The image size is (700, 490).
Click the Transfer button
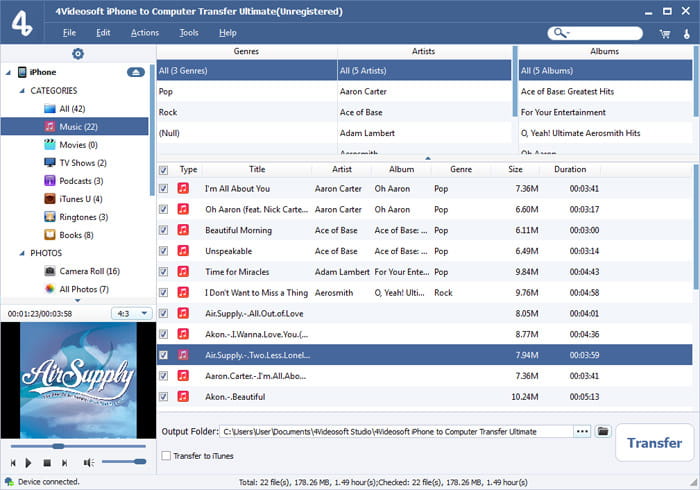[654, 442]
